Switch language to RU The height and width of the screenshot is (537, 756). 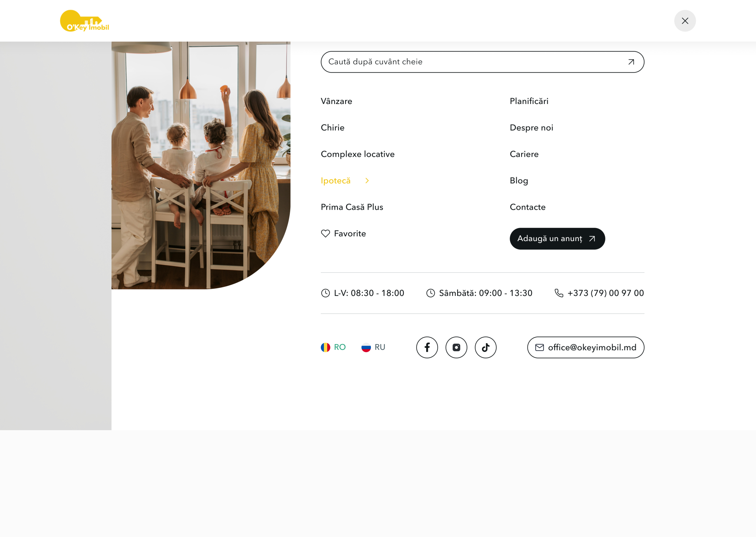[373, 347]
